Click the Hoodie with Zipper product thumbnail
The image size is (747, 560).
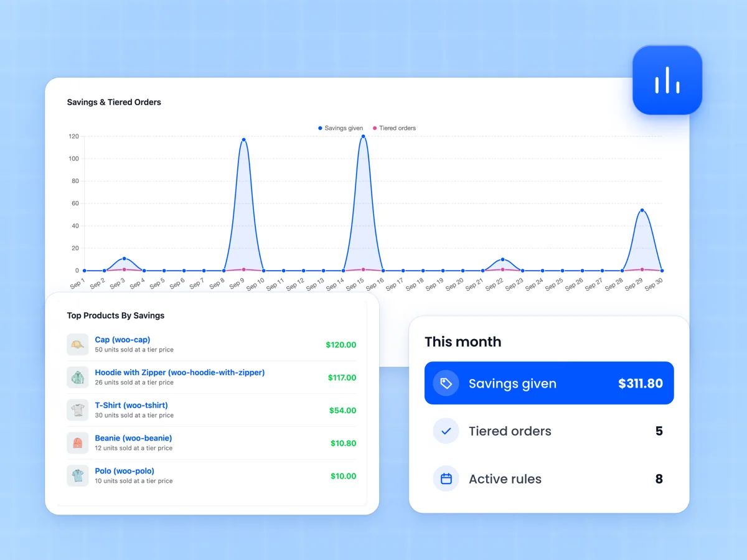(x=78, y=377)
